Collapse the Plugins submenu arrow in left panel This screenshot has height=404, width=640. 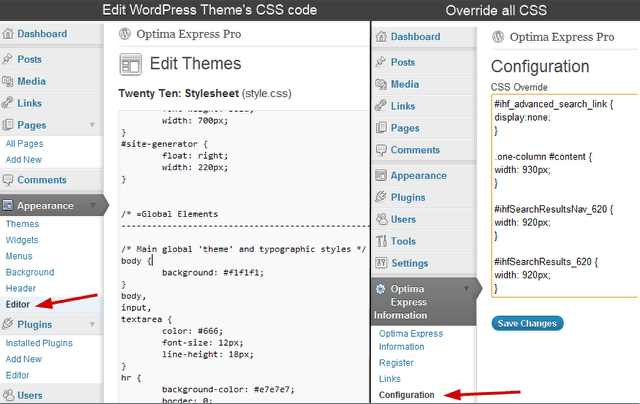pyautogui.click(x=92, y=324)
